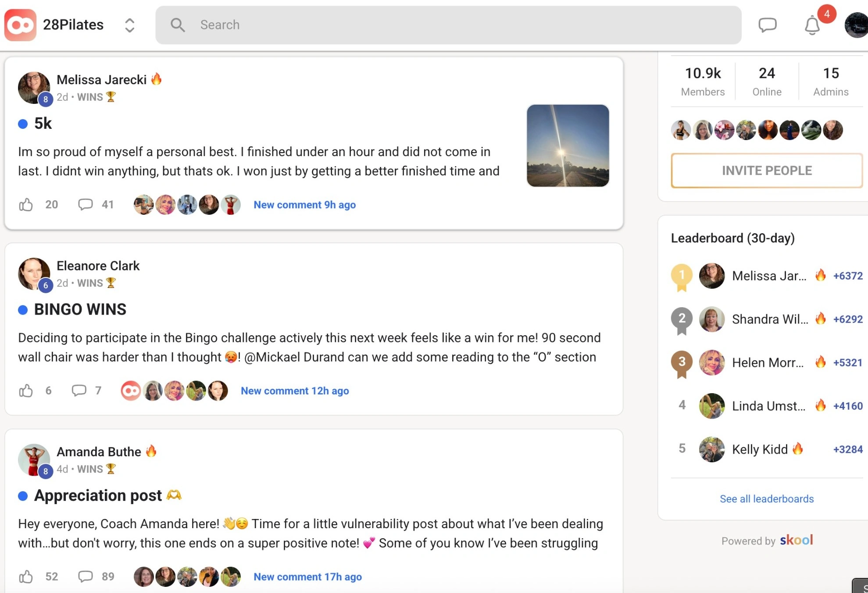Open See all leaderboards
The width and height of the screenshot is (868, 593).
point(766,499)
